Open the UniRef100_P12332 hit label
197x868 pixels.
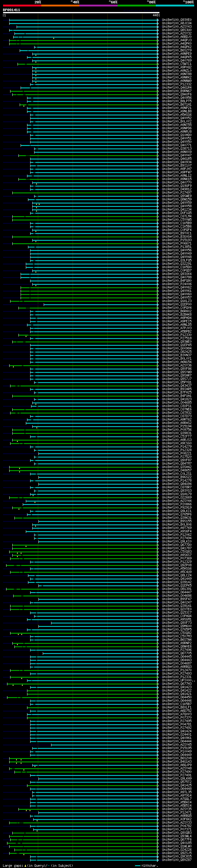click(177, 84)
